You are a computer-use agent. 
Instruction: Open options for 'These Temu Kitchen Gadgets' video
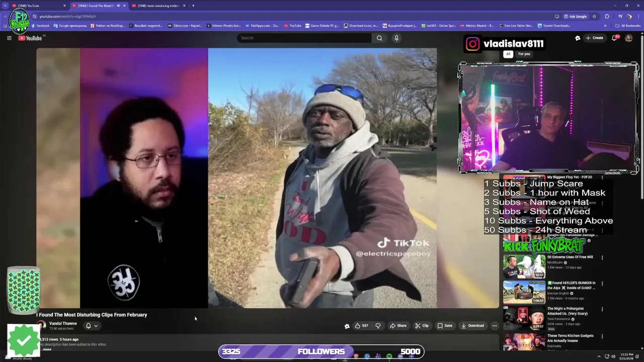click(x=602, y=336)
